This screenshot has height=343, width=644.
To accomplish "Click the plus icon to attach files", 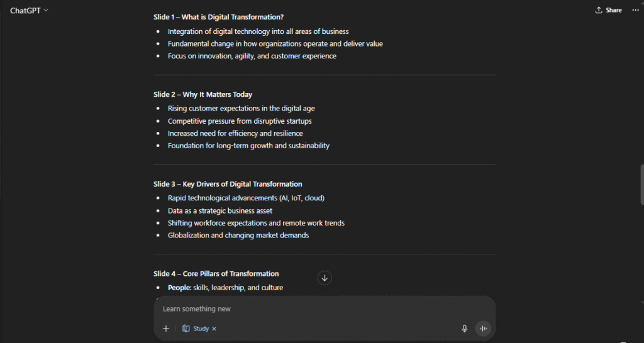I will point(166,329).
